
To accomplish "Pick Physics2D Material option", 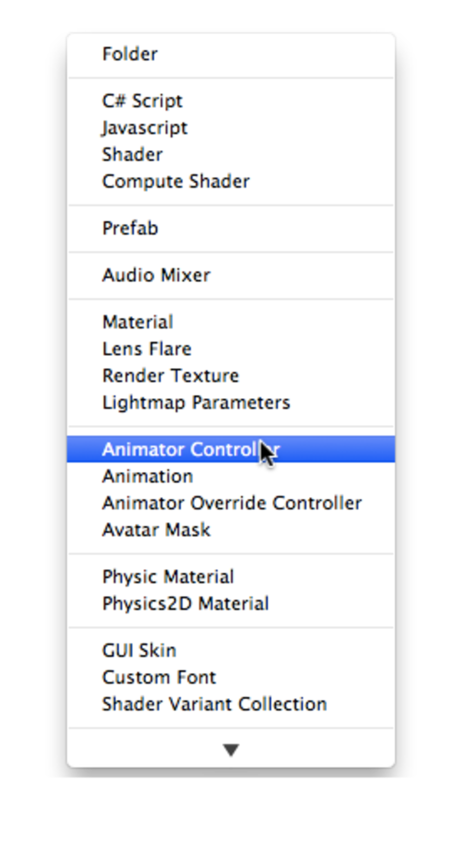I will point(186,604).
